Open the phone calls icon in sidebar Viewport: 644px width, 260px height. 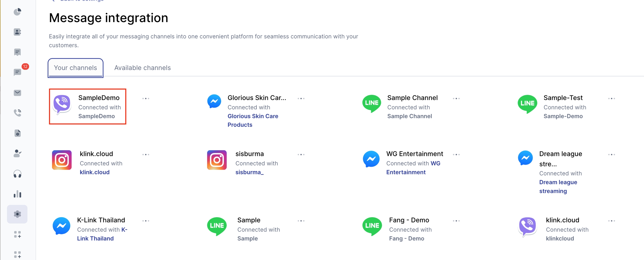tap(17, 113)
